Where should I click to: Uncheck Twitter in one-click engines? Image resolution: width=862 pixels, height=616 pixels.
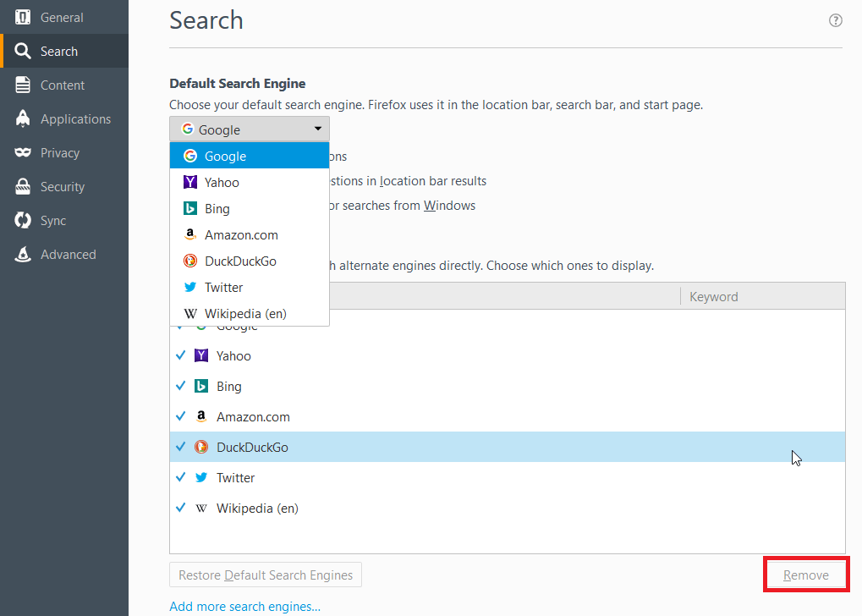(x=180, y=477)
